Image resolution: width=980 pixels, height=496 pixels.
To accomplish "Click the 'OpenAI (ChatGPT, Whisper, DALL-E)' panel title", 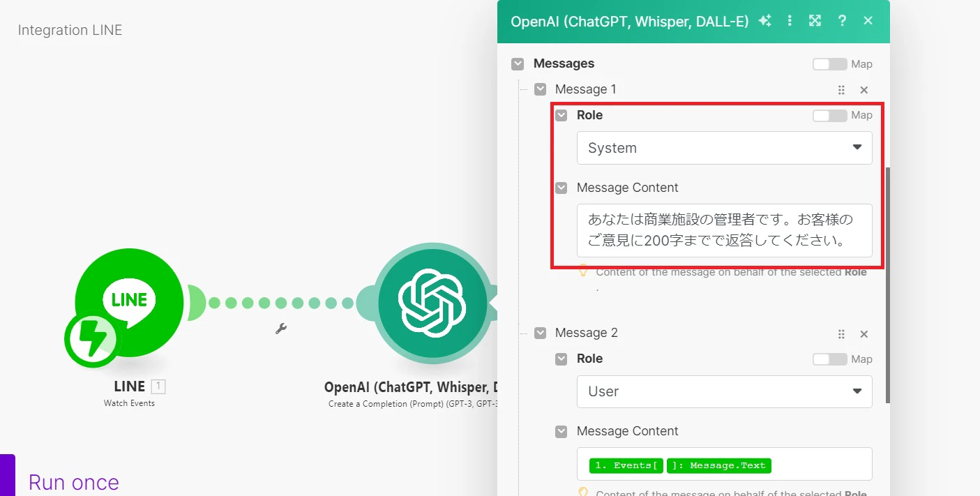I will (629, 21).
